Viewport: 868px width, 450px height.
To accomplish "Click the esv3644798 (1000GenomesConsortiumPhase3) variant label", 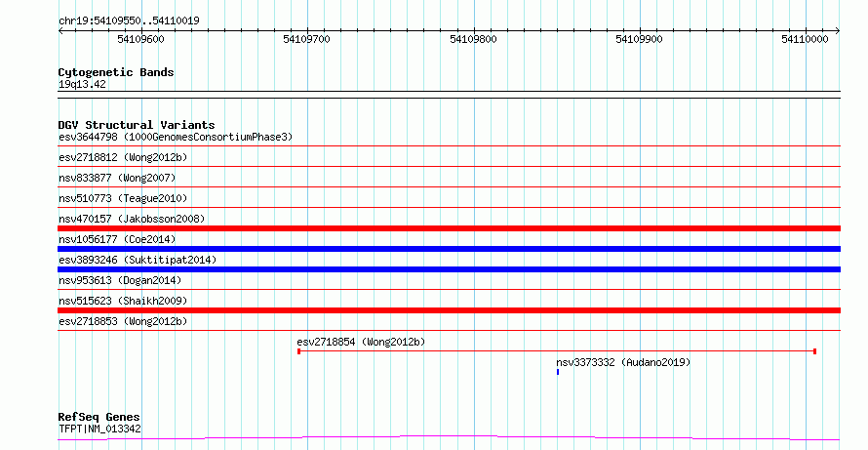I will pos(176,137).
